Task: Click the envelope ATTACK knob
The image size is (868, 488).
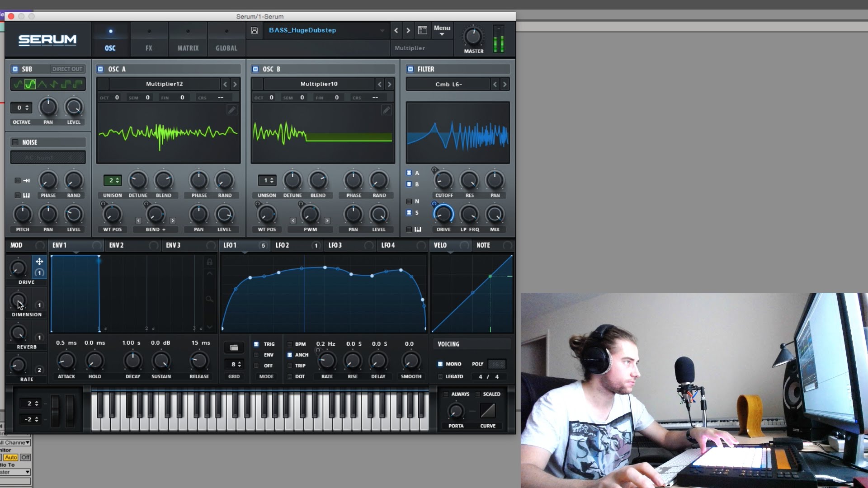Action: coord(66,361)
